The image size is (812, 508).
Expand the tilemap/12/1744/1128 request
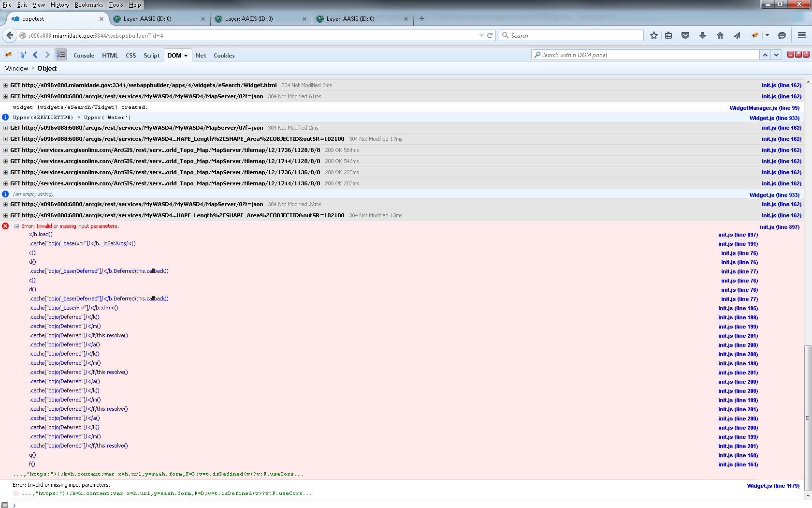(x=5, y=161)
